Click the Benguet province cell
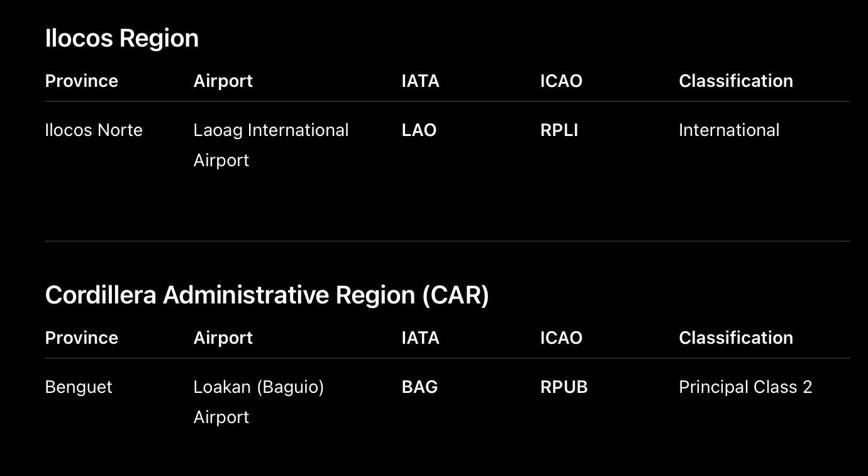The width and height of the screenshot is (868, 476). coord(79,387)
